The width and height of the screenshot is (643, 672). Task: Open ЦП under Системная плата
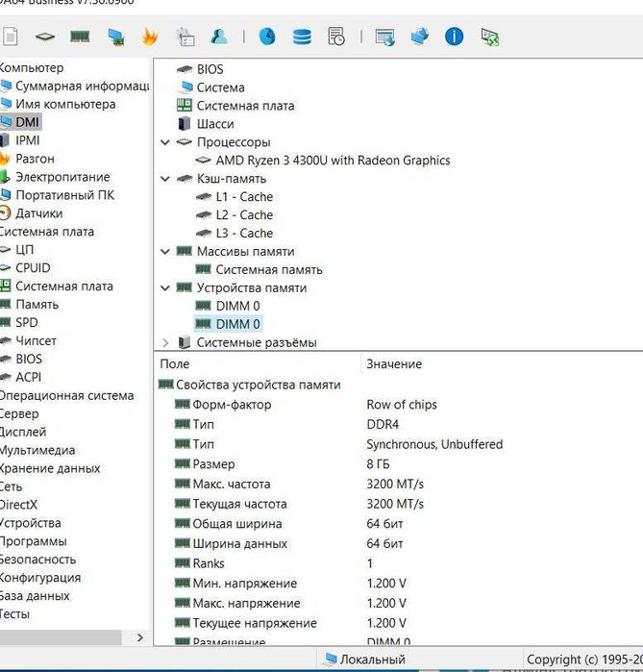(x=24, y=249)
